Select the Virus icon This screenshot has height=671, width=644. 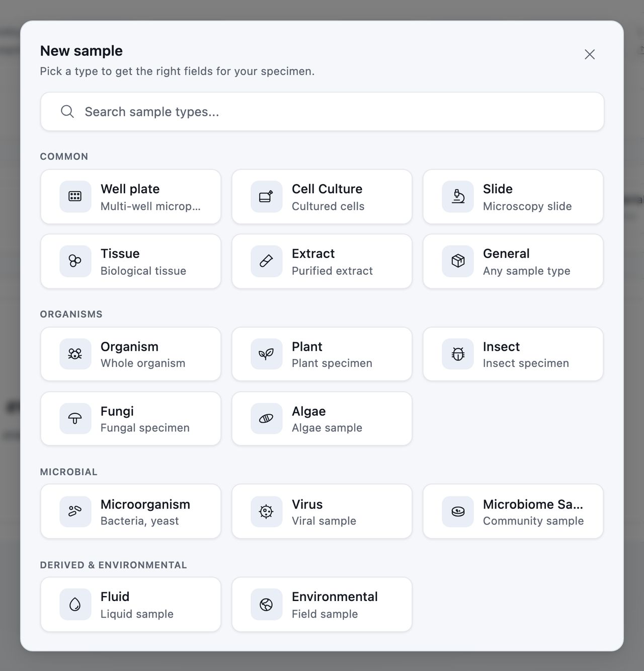pos(266,512)
